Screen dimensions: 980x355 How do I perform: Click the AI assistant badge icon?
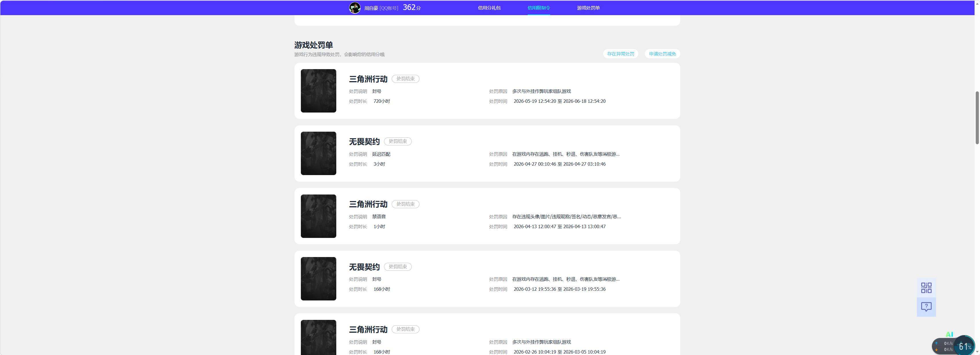949,334
